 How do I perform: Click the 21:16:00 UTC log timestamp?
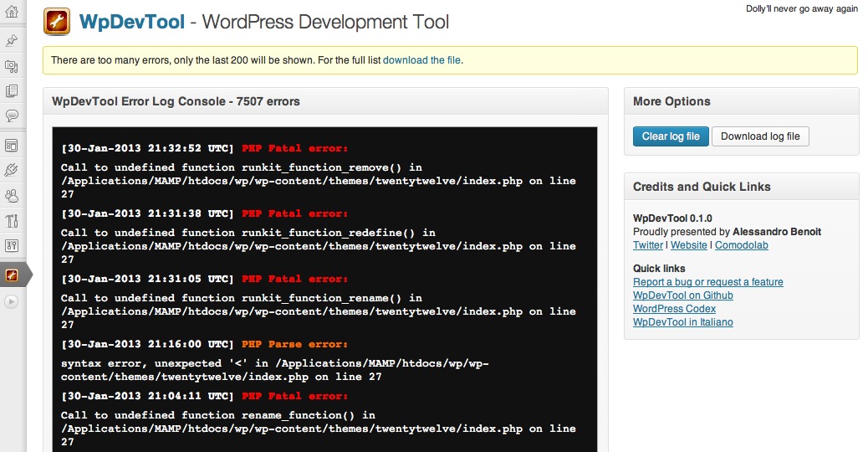[147, 344]
